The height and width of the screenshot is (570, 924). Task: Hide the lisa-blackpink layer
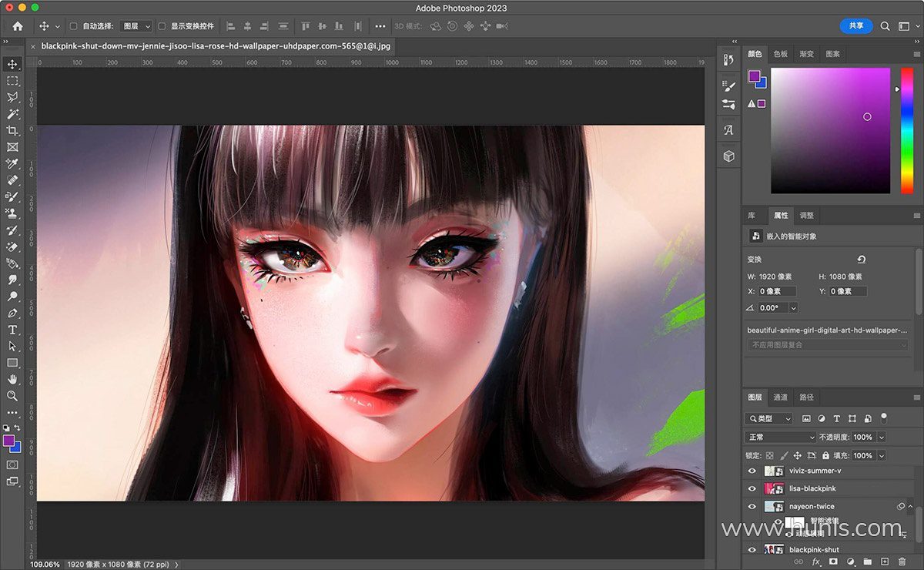click(x=752, y=488)
